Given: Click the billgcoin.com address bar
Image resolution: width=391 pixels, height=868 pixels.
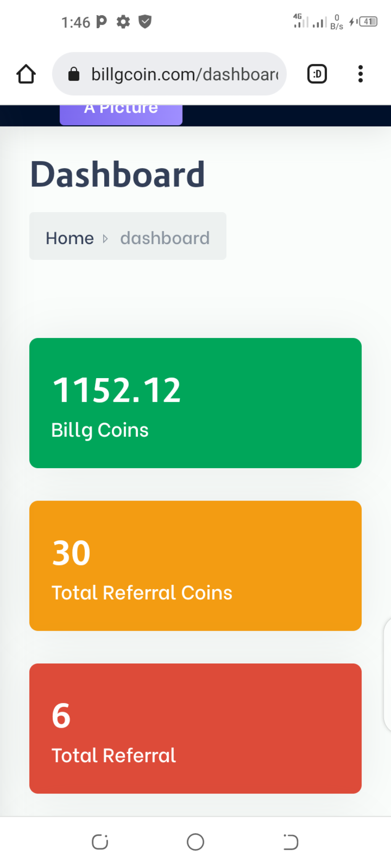Looking at the screenshot, I should click(x=169, y=74).
